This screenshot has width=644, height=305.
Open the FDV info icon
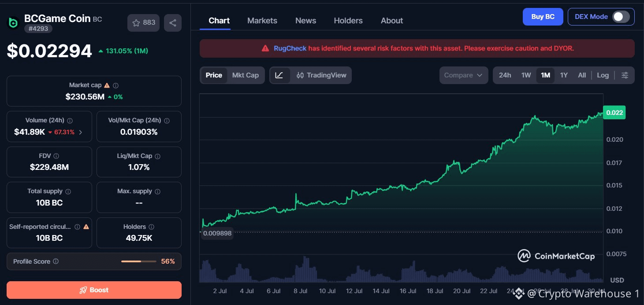pyautogui.click(x=56, y=156)
